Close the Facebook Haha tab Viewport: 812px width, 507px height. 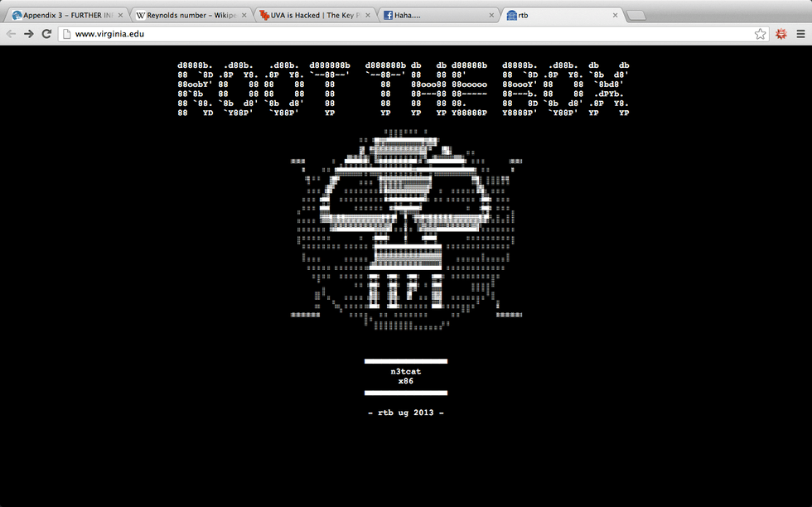coord(491,15)
